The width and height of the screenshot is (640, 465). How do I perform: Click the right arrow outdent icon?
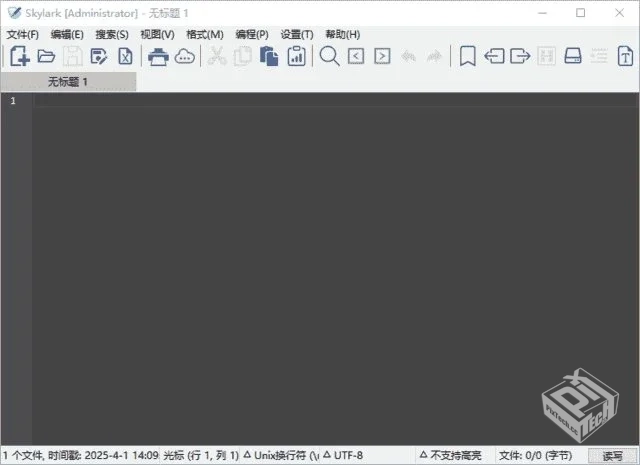520,56
